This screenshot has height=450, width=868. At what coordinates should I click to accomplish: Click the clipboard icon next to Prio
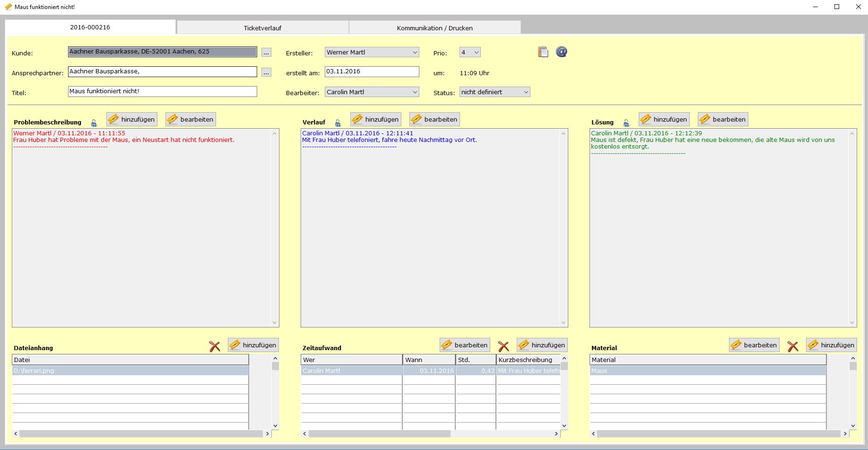coord(543,52)
